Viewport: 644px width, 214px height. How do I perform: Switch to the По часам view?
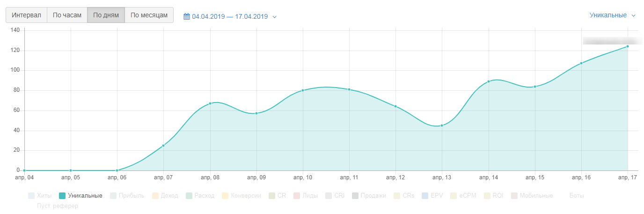[67, 15]
